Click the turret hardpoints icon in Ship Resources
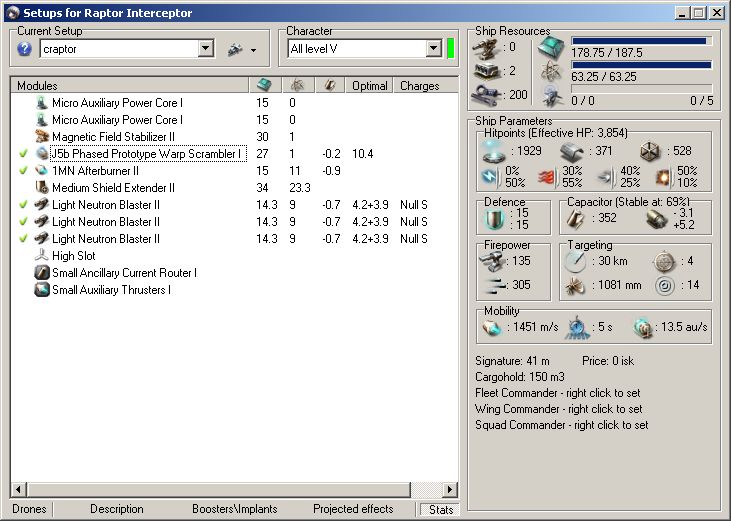731x521 pixels. tap(485, 47)
